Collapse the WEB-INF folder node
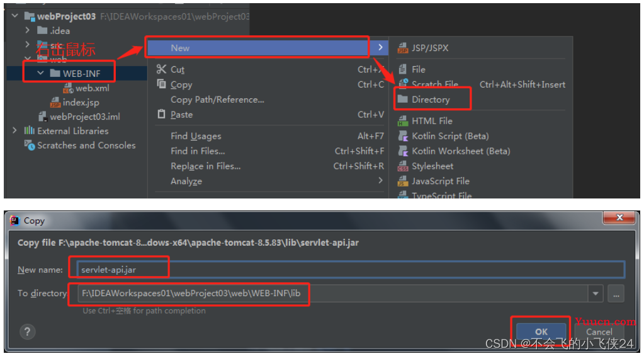Screen dimensions: 644x356 (x=41, y=73)
